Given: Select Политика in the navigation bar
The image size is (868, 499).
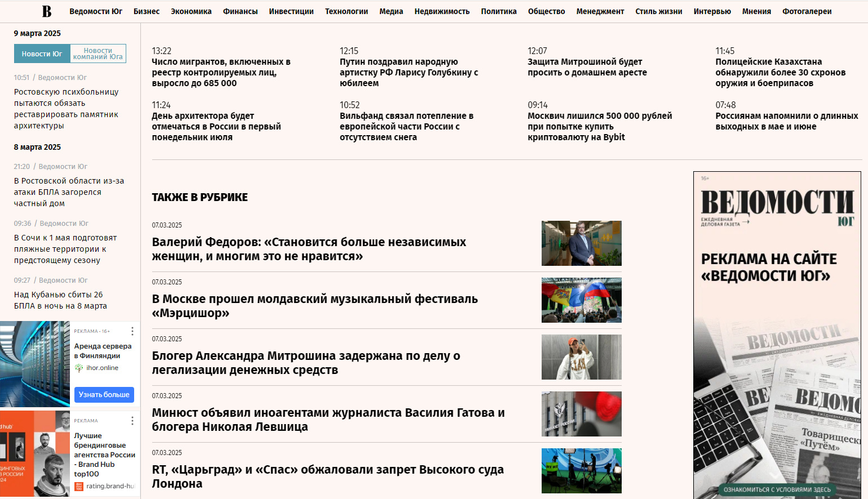Looking at the screenshot, I should [x=499, y=11].
